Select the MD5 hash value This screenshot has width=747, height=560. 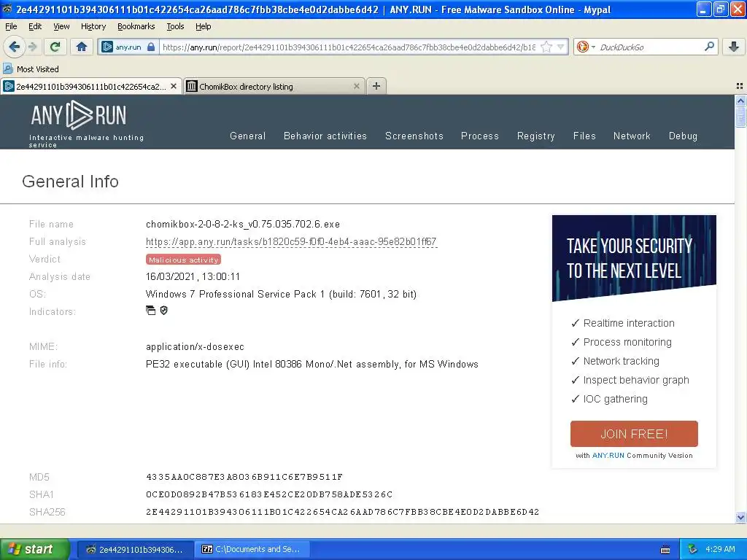pos(244,477)
